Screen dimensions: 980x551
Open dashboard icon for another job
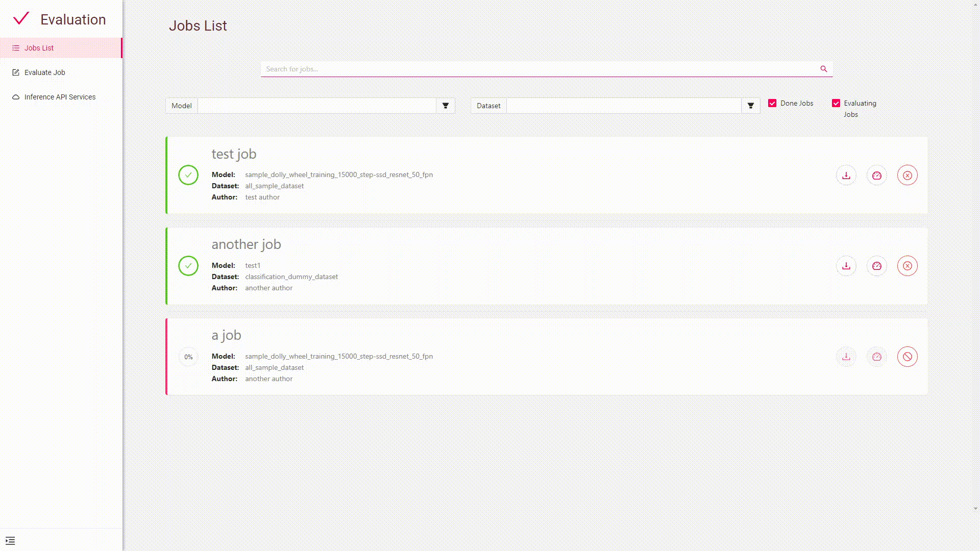876,266
